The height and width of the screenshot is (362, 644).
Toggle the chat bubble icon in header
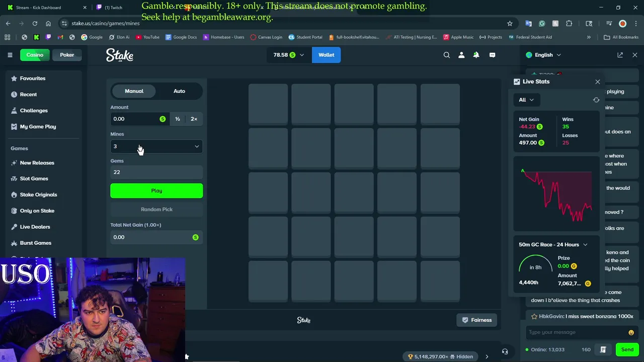click(492, 55)
